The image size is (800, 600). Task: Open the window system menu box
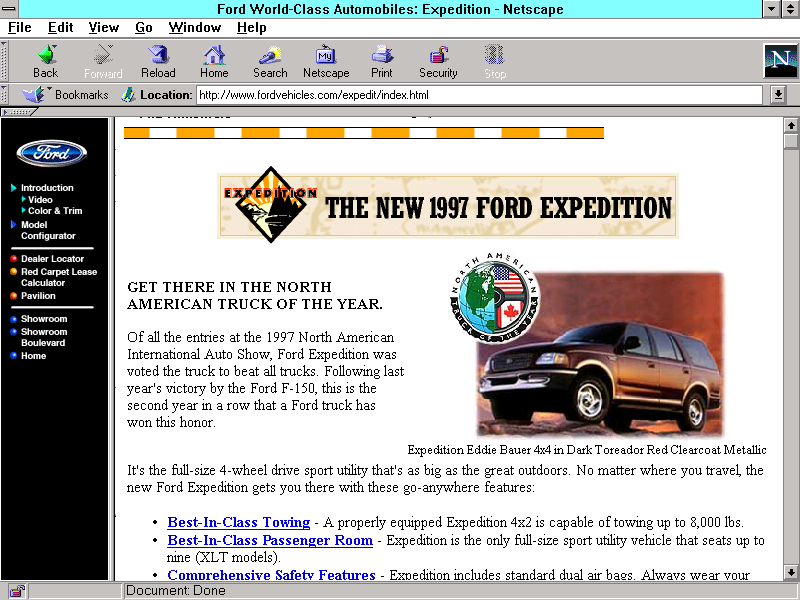(x=9, y=9)
